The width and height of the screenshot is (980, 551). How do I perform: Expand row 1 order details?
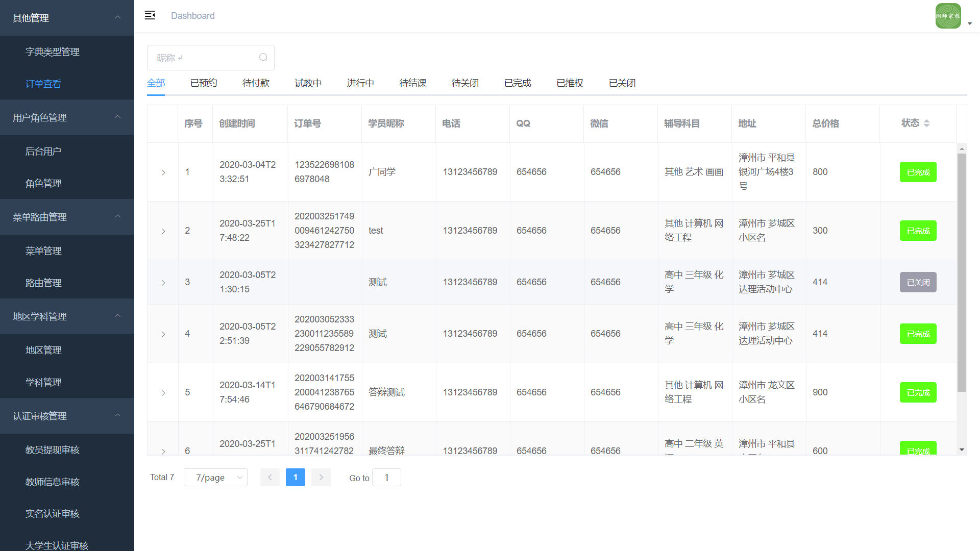click(x=163, y=172)
